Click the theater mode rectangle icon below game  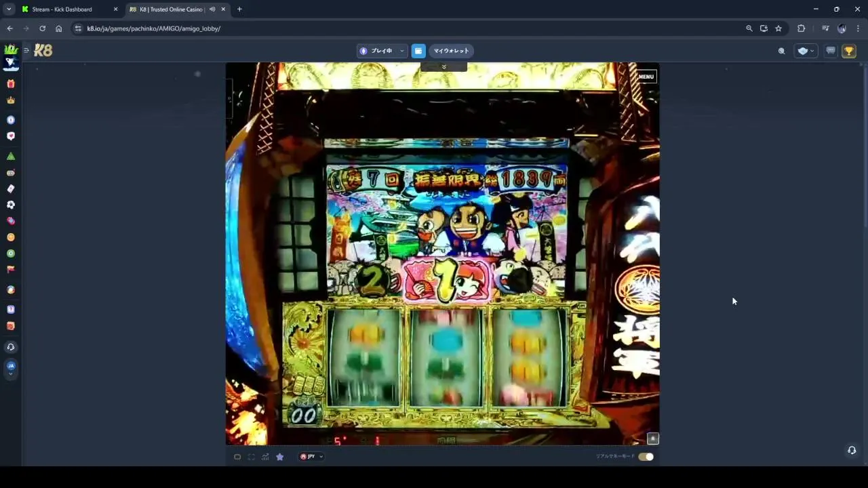pyautogui.click(x=237, y=457)
